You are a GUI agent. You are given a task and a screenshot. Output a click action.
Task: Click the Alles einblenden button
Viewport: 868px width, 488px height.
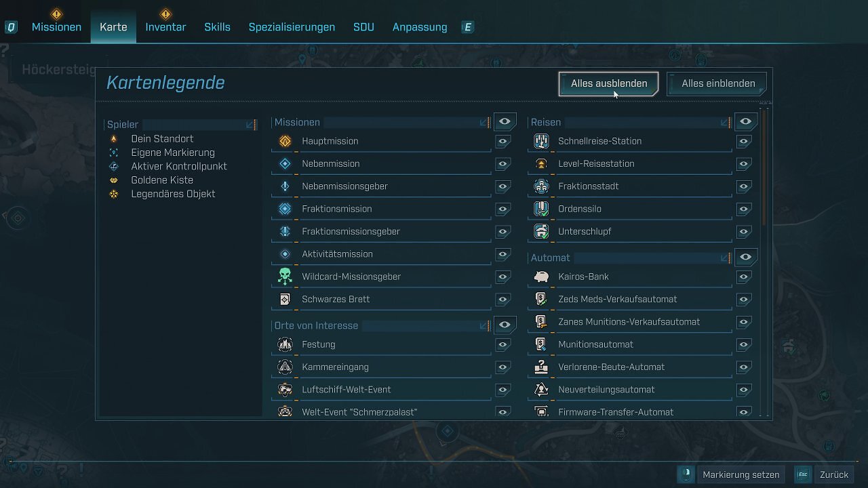(717, 83)
